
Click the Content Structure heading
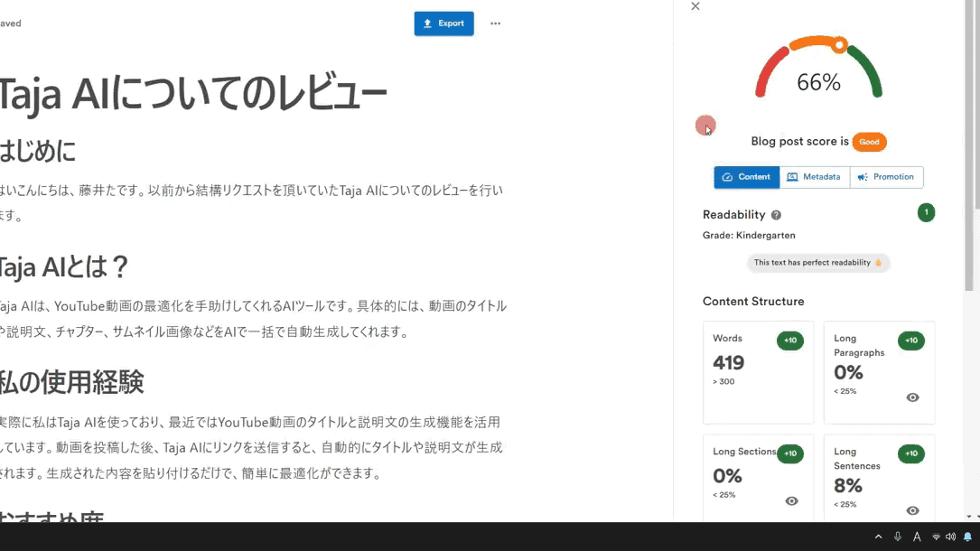753,302
